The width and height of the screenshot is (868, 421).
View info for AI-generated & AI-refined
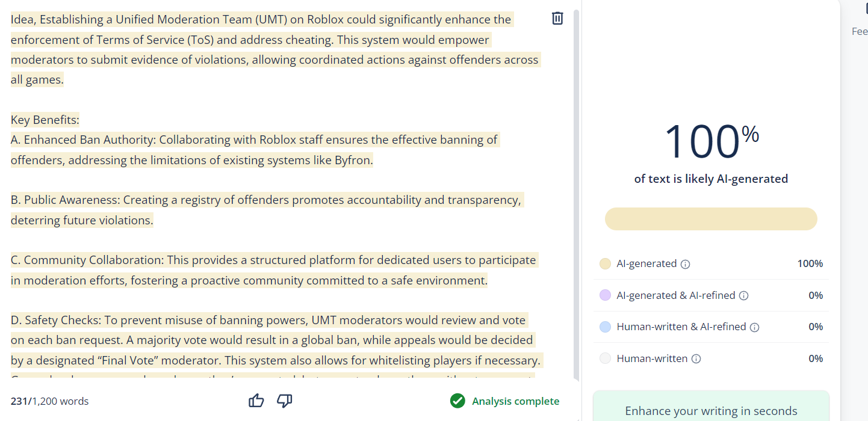tap(744, 295)
